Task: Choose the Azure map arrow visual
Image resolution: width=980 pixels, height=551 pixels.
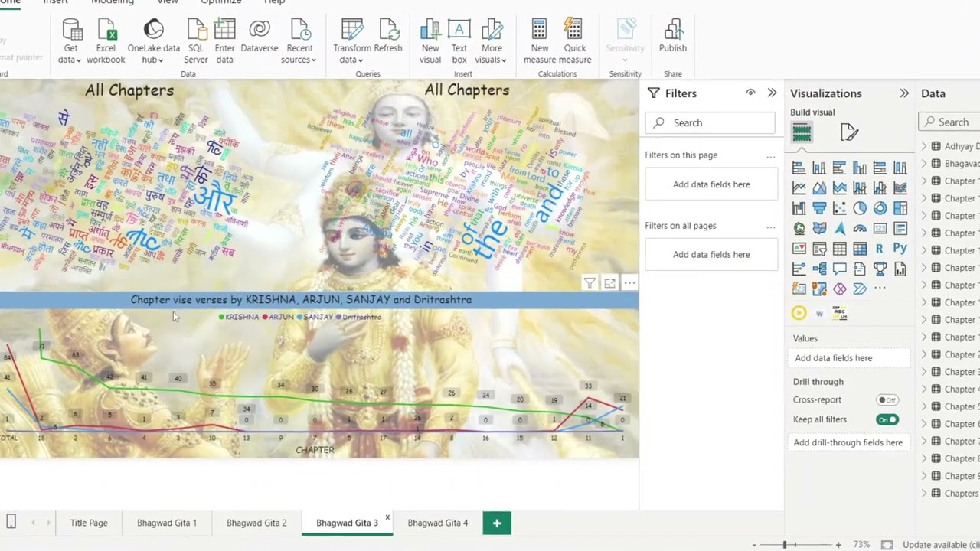Action: click(840, 228)
